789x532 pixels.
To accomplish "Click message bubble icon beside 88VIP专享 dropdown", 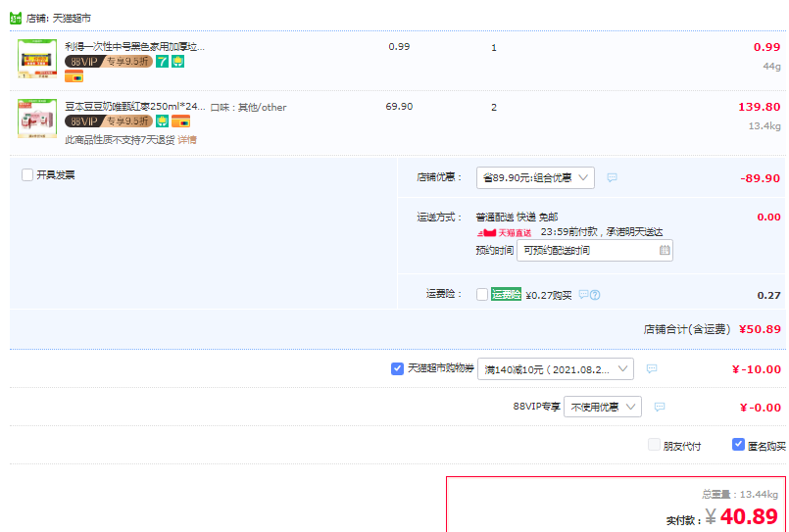I will [x=660, y=407].
